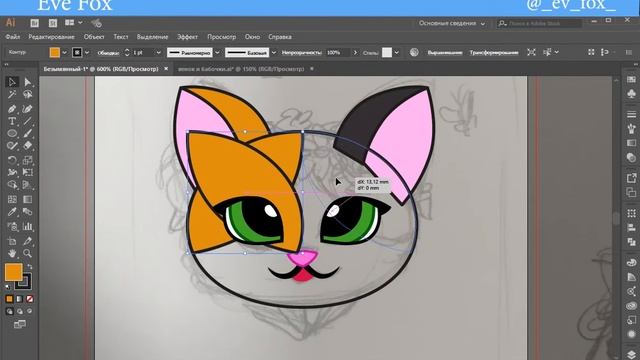Select the Zoom magnifier tool
Viewport: 640px width, 360px height.
click(27, 253)
